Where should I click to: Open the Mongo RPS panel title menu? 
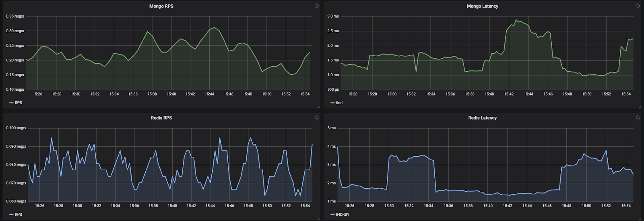[x=161, y=6]
